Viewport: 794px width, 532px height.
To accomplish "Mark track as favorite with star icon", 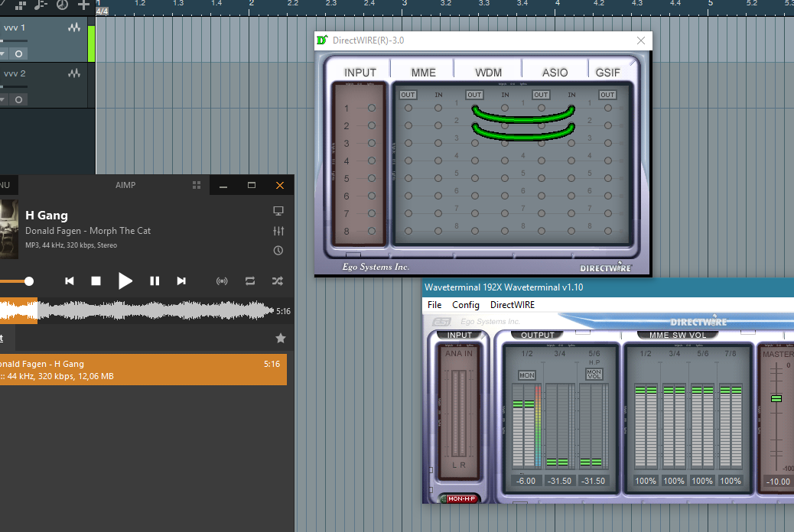I will coord(281,338).
